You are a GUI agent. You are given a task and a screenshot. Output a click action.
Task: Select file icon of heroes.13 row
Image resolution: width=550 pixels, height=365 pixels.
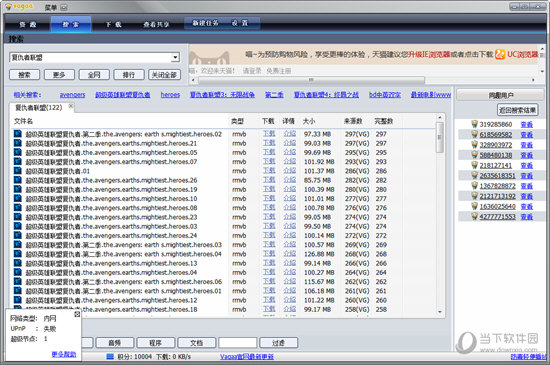tap(18, 263)
